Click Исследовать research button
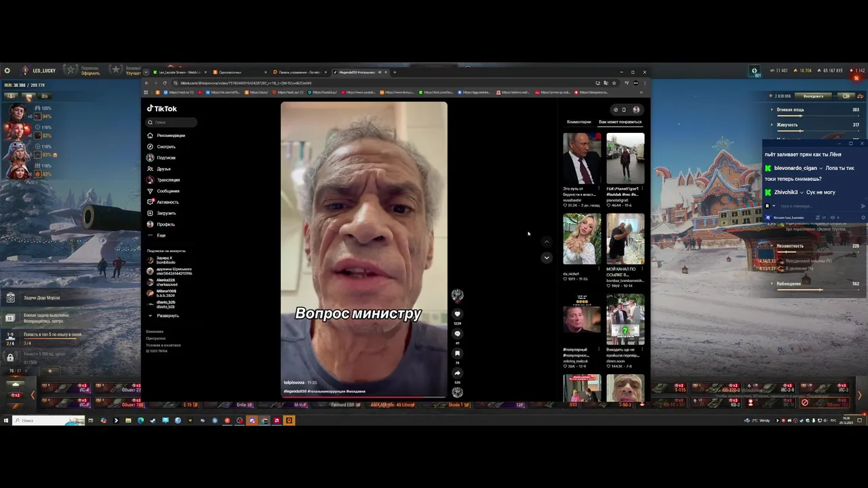 813,96
